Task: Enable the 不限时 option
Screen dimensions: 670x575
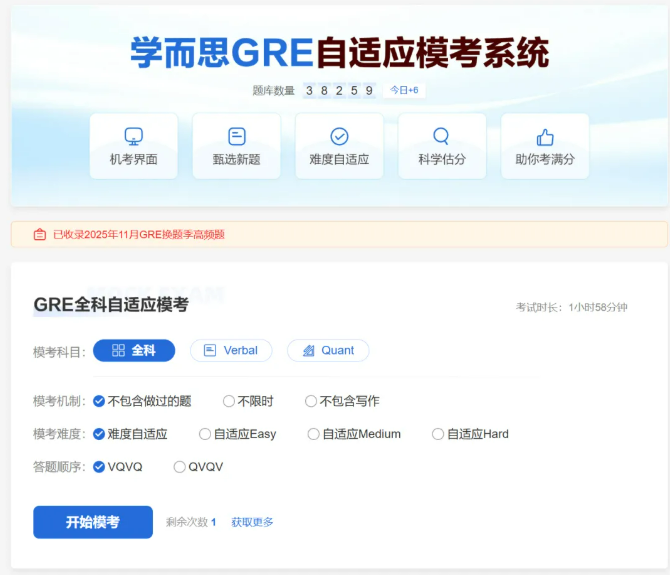Action: coord(229,401)
